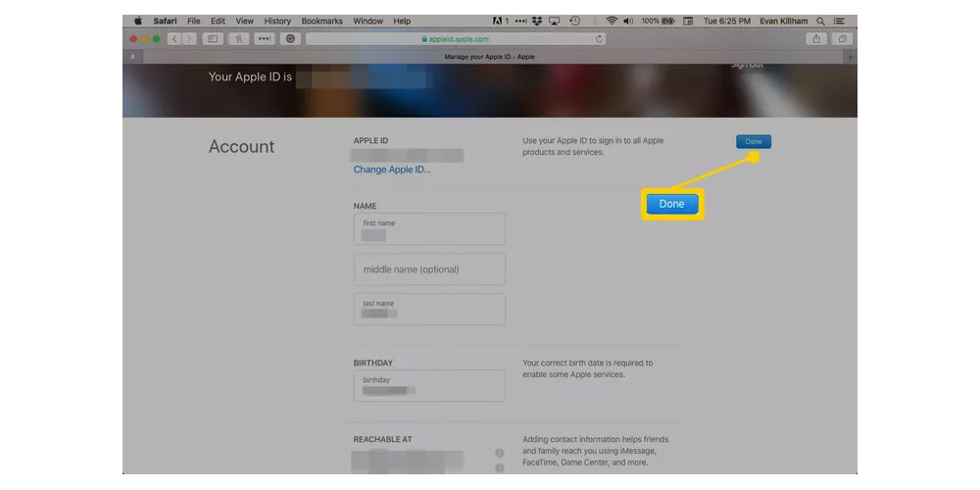Click the appleid.apple.com address bar
980x490 pixels.
click(x=455, y=39)
